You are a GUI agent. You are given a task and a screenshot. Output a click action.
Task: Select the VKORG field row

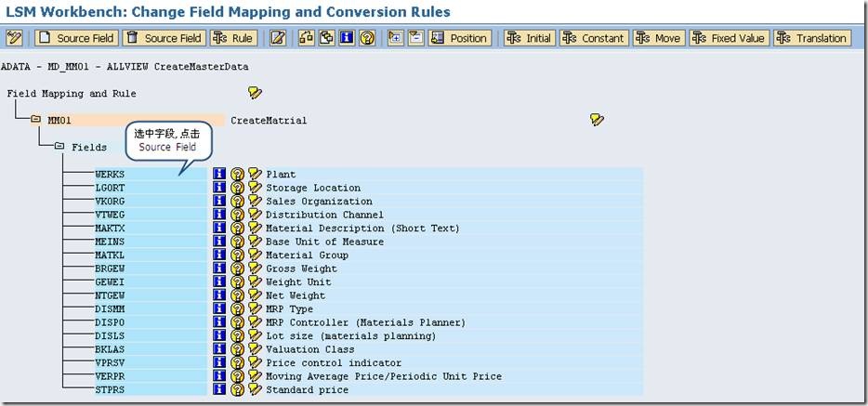click(151, 202)
